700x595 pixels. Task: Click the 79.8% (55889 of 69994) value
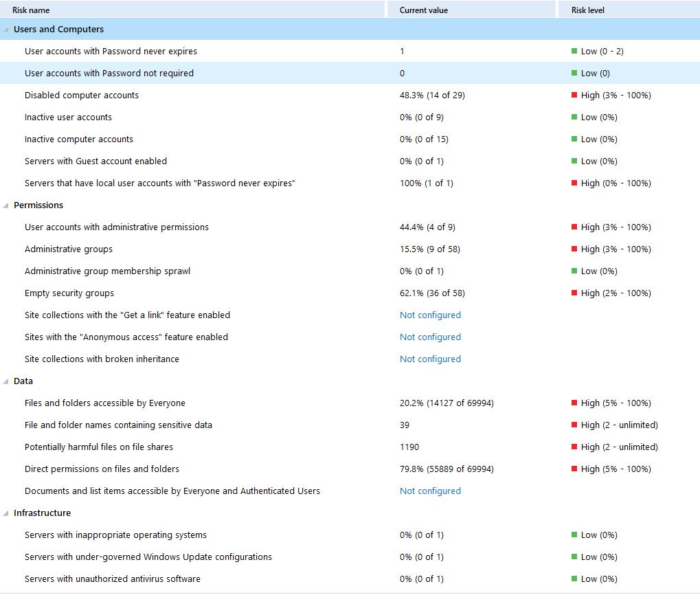click(447, 469)
